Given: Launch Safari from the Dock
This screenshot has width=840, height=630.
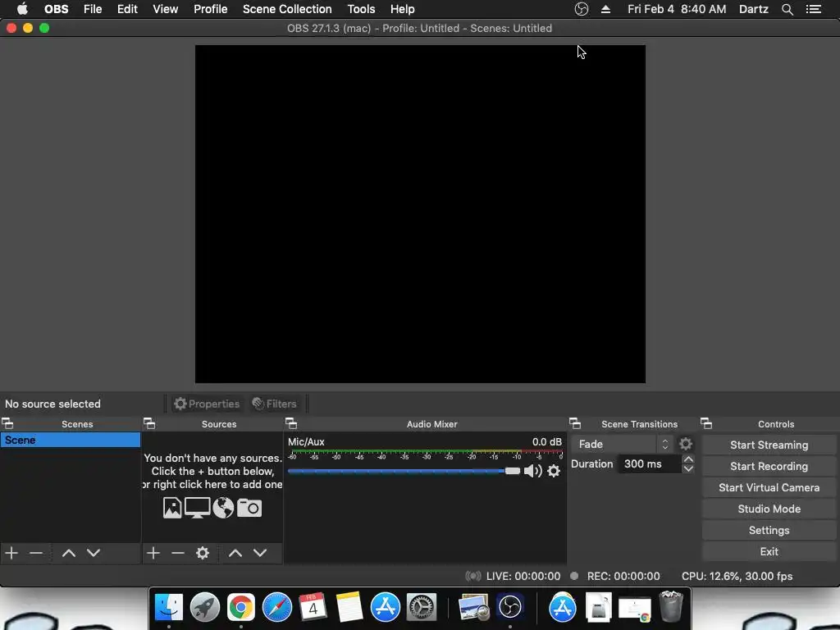Looking at the screenshot, I should 277,607.
